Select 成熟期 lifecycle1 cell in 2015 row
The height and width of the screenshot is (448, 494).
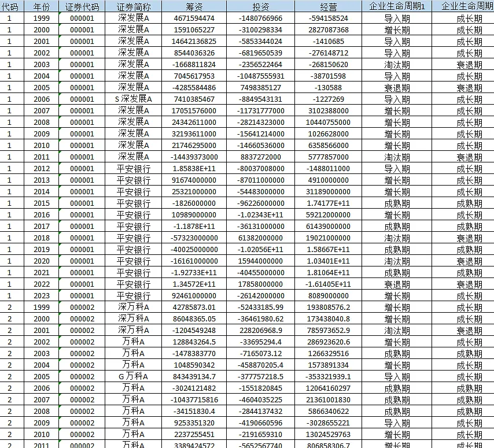(397, 203)
